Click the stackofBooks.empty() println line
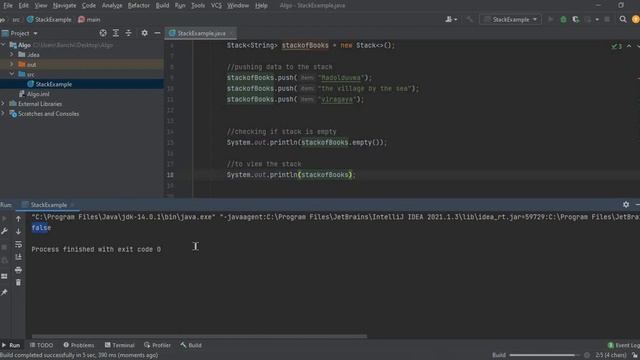The width and height of the screenshot is (640, 360). point(307,142)
